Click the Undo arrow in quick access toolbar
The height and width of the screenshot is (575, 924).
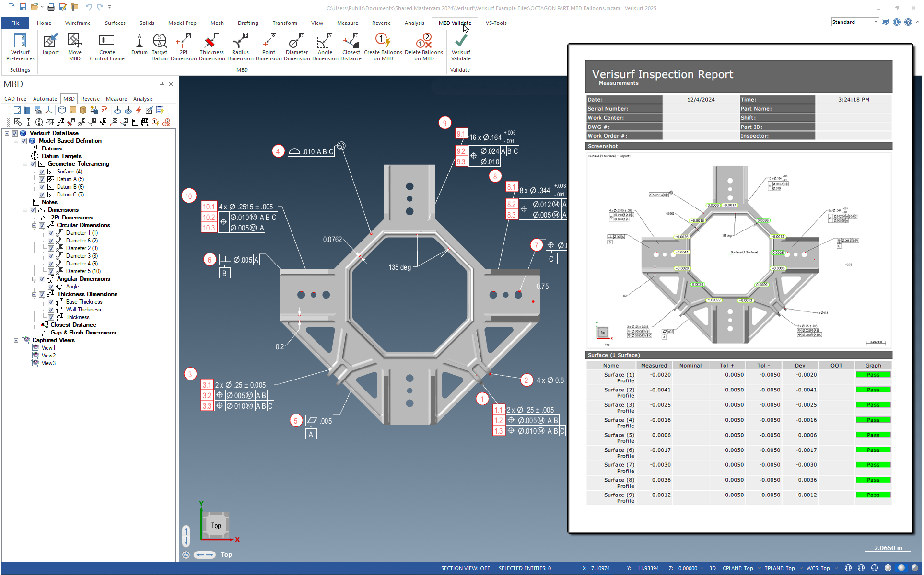(x=89, y=7)
